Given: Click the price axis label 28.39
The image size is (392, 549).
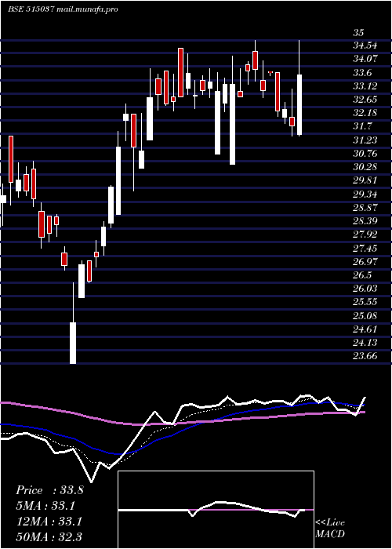Looking at the screenshot, I should [365, 221].
